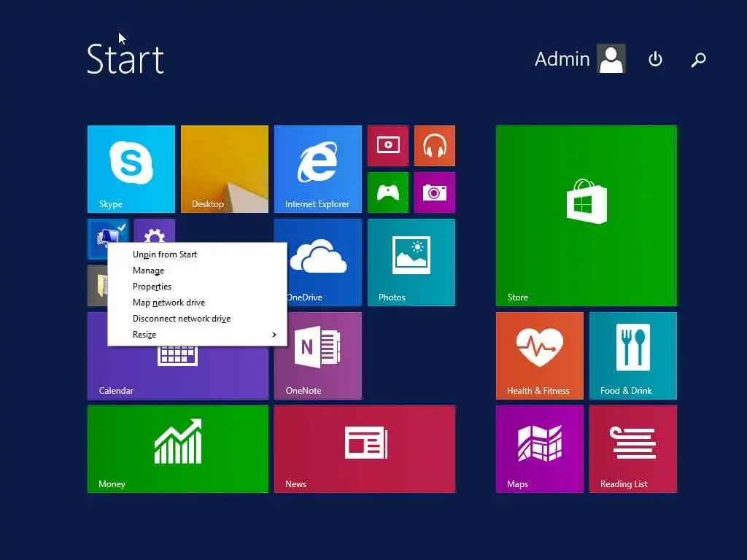Open the OneNote tile

coord(318,356)
